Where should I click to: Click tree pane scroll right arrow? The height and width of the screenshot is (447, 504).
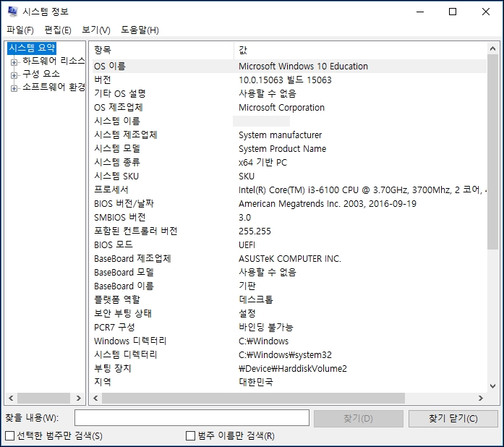click(x=78, y=398)
